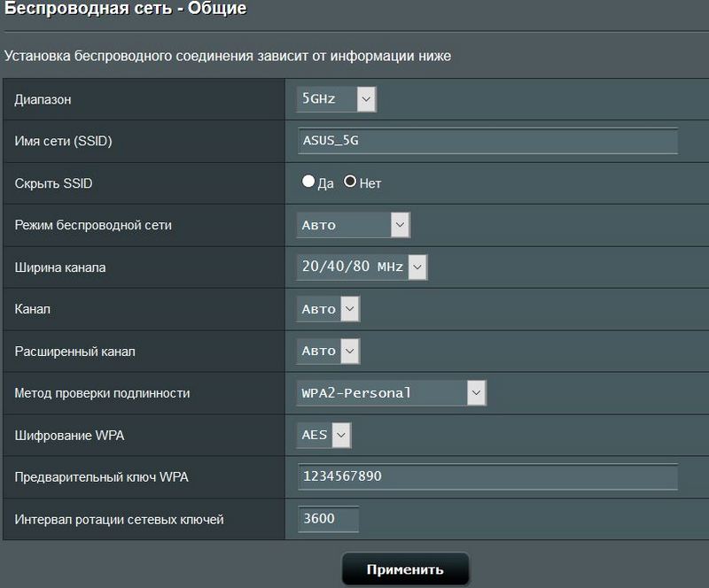Open the Диапазон 5GHz band dropdown

[x=337, y=99]
